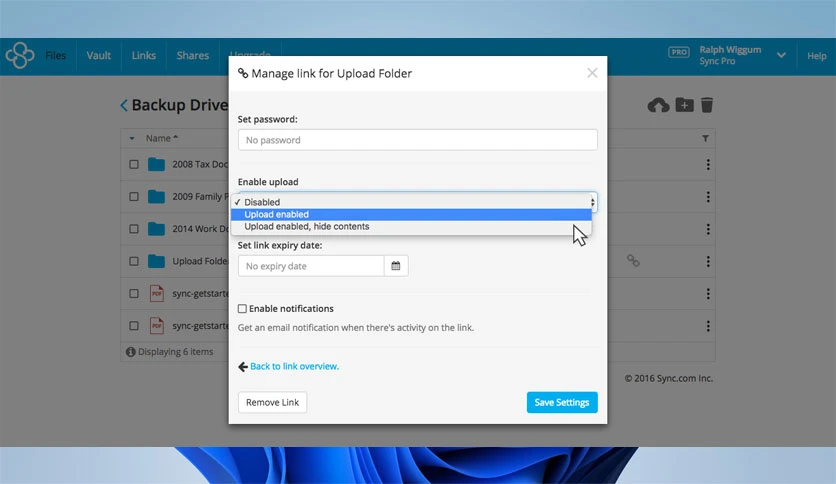Open the Vault tab
This screenshot has width=836, height=484.
click(x=99, y=55)
